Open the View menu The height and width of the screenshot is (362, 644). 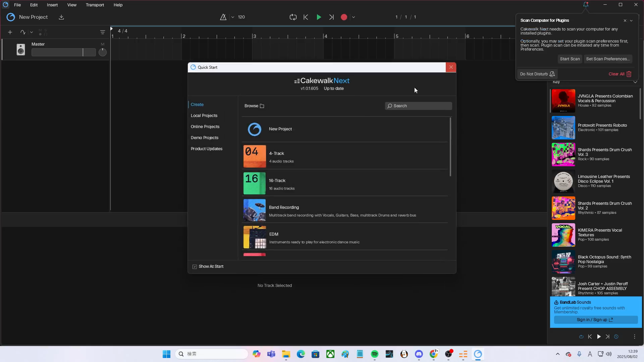click(72, 5)
